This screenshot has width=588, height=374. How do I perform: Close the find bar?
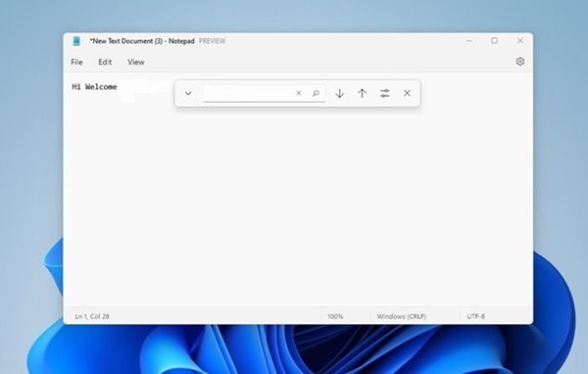tap(407, 93)
